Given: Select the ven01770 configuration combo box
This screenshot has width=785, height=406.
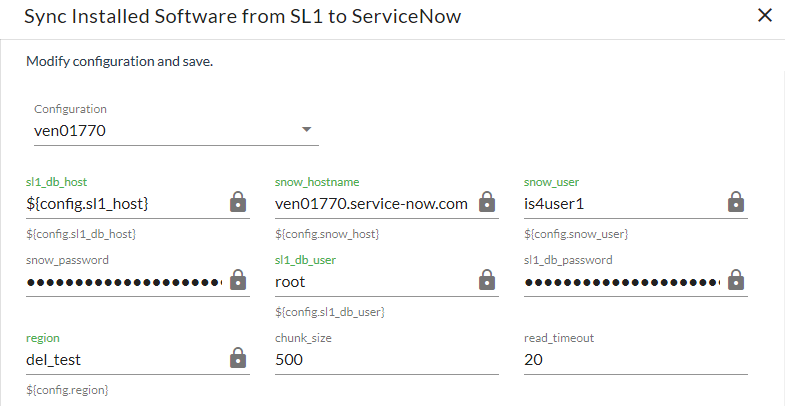Looking at the screenshot, I should tap(160, 130).
